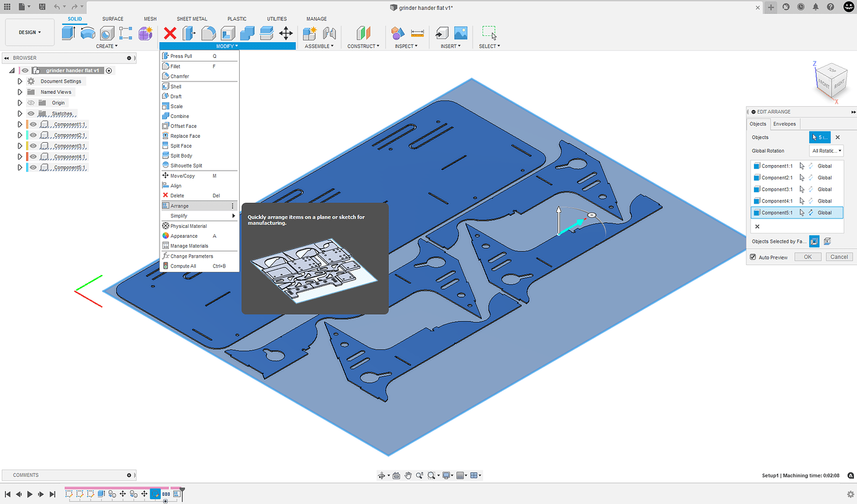Hide Component1:1 in the browser
The width and height of the screenshot is (857, 504).
point(32,124)
